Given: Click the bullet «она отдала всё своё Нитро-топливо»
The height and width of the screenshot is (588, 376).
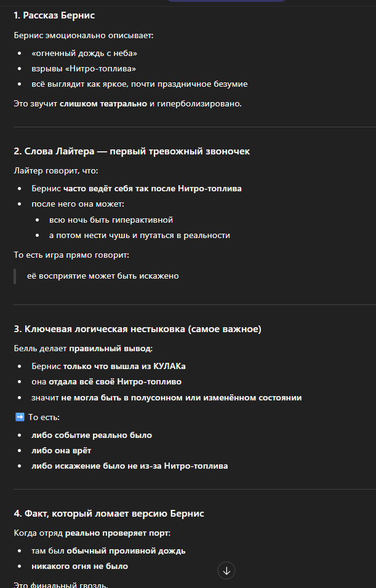Looking at the screenshot, I should [x=102, y=382].
